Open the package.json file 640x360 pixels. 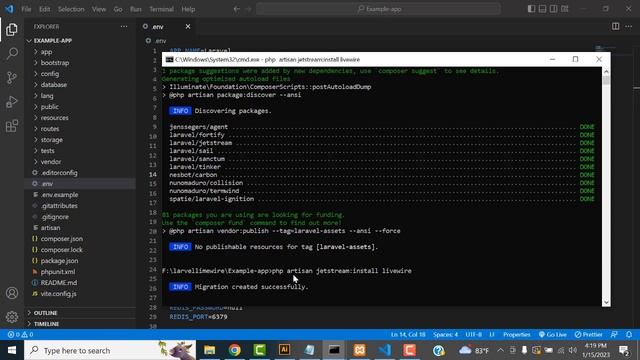coord(59,261)
